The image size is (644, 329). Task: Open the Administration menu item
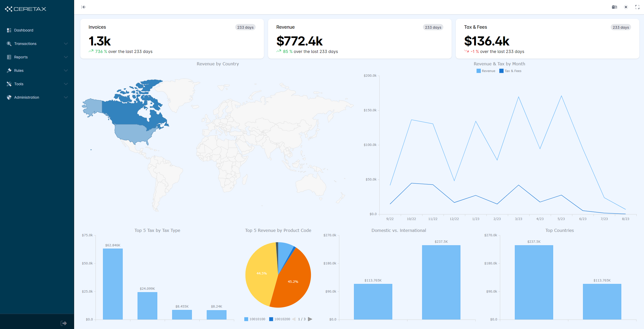[37, 97]
